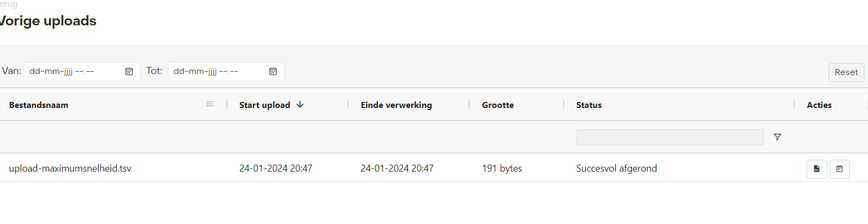Image resolution: width=868 pixels, height=224 pixels.
Task: Select the upload-maximumsnelheid.tsv file name cell
Action: 70,168
